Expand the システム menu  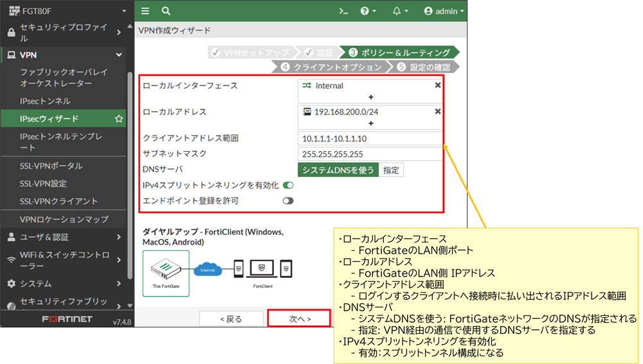click(x=119, y=284)
